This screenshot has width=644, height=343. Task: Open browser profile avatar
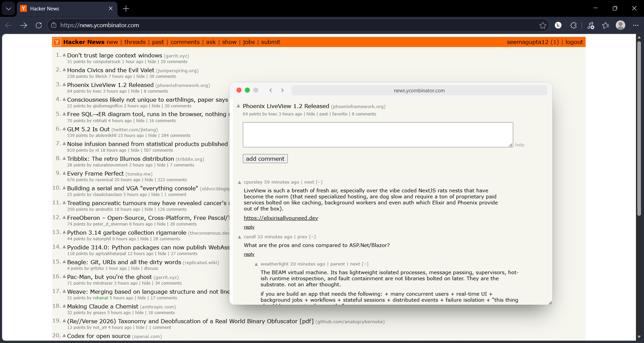pos(621,25)
